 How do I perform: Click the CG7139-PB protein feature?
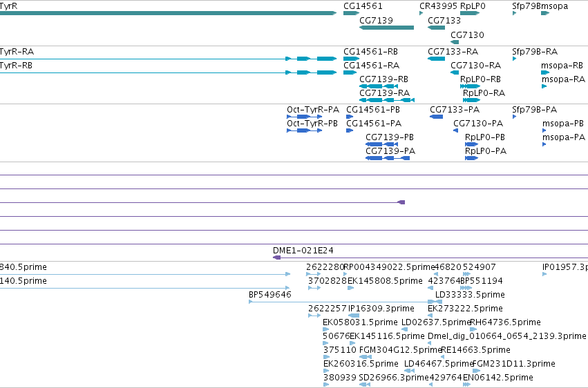[381, 144]
